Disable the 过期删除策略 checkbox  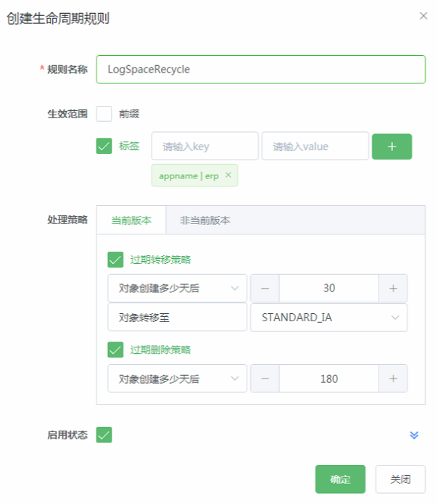pyautogui.click(x=115, y=350)
